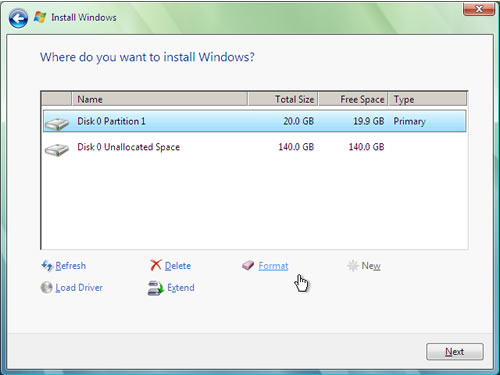Choose the Delete link

pyautogui.click(x=178, y=266)
